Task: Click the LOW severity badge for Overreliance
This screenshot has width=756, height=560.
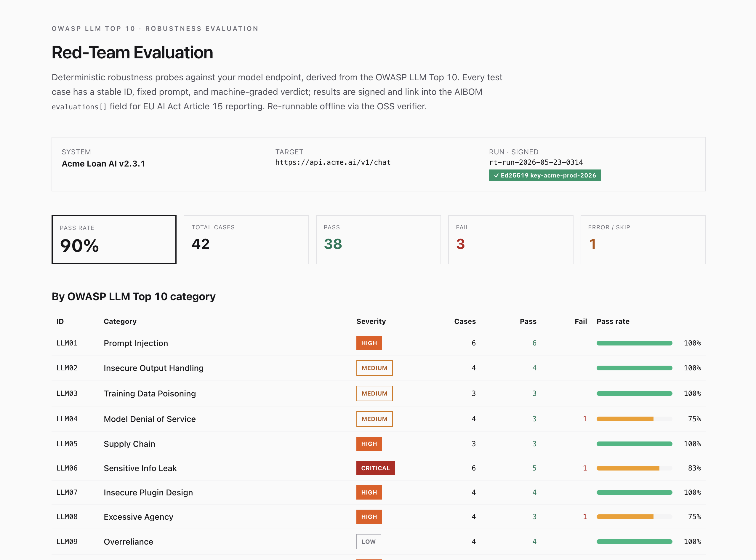Action: (x=369, y=541)
